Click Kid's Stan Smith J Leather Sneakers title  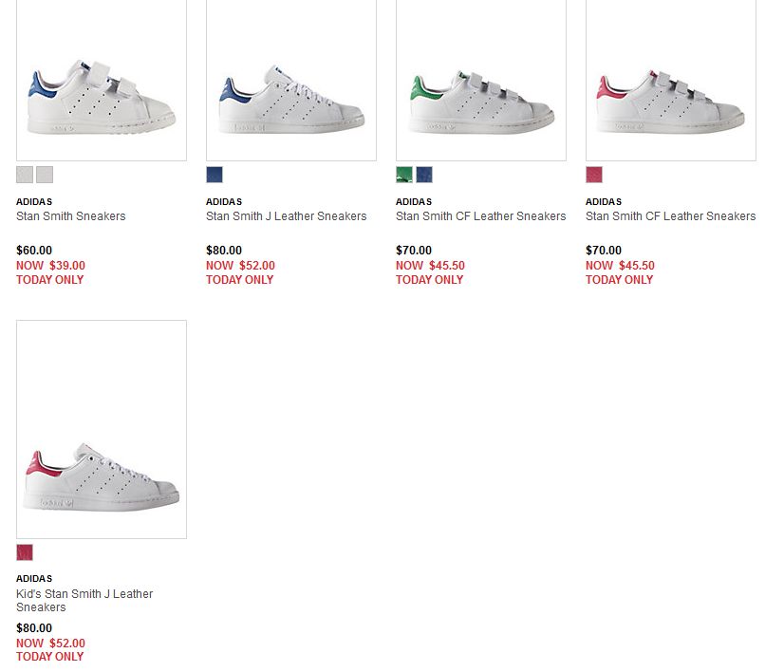(84, 601)
